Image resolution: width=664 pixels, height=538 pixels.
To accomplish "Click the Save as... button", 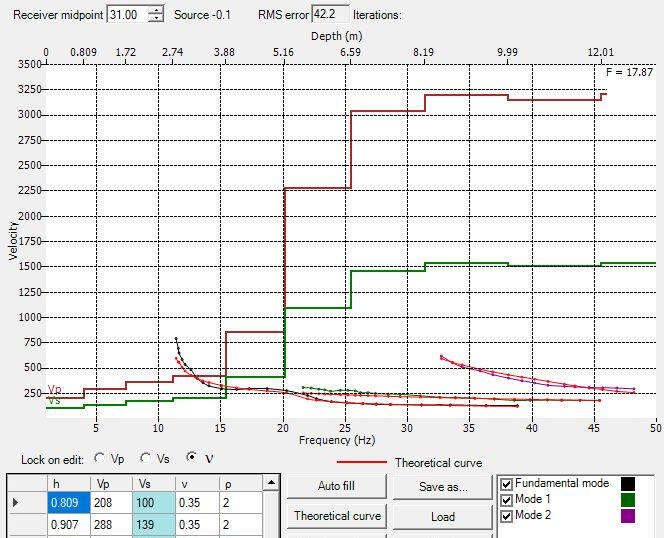I will click(443, 487).
